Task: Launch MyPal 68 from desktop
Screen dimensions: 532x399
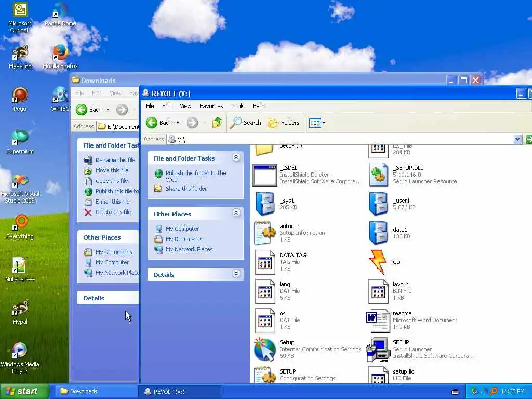Action: 20,57
